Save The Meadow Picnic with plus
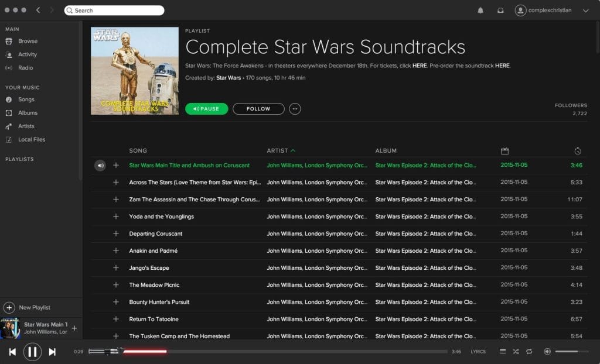This screenshot has width=600, height=364. (x=116, y=285)
